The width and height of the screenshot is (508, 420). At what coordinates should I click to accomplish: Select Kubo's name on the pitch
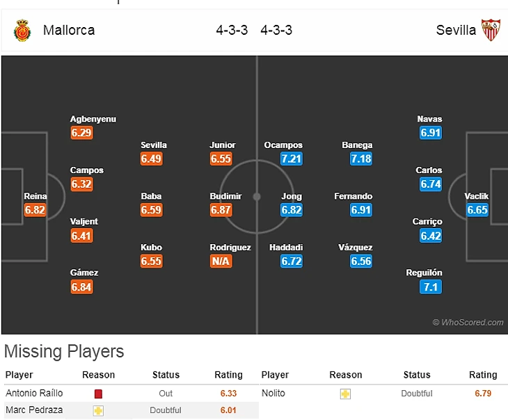point(151,248)
